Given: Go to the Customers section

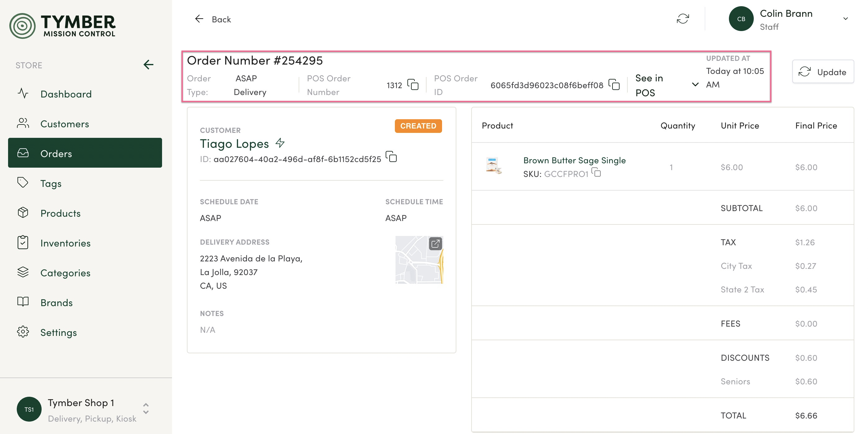Looking at the screenshot, I should coord(85,124).
